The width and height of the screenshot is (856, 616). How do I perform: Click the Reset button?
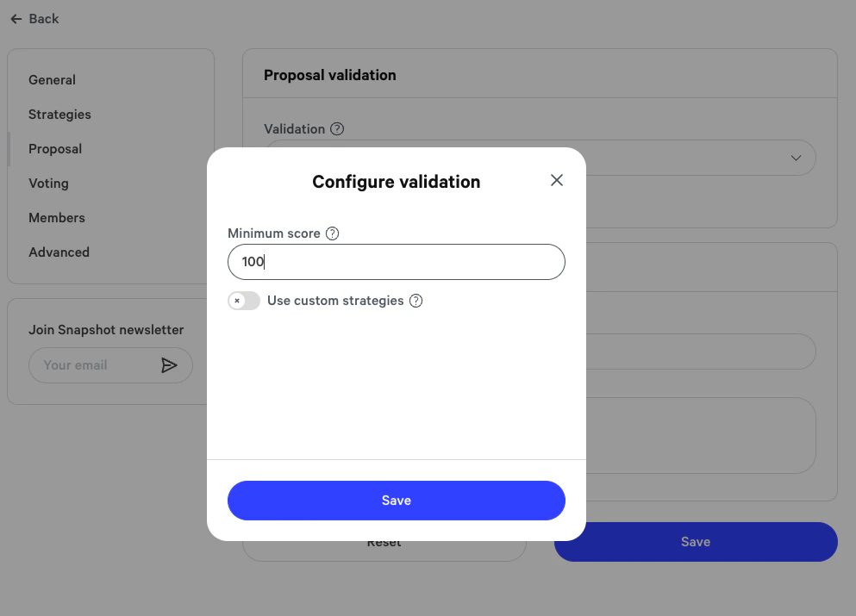click(384, 541)
